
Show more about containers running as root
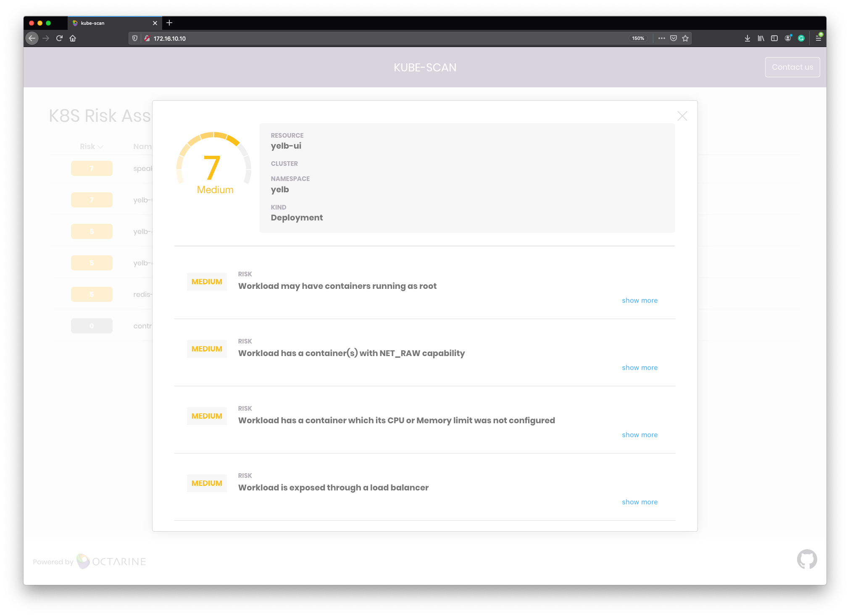tap(639, 300)
